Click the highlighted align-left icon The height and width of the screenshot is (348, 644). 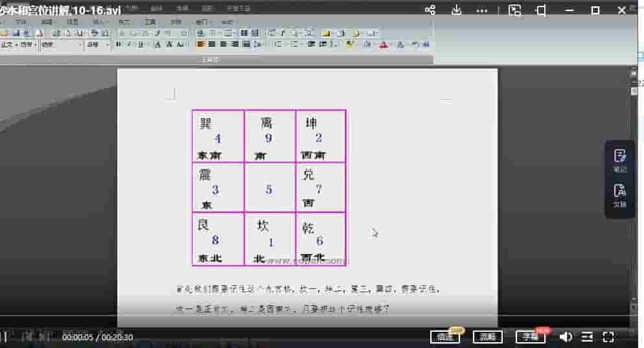point(200,45)
